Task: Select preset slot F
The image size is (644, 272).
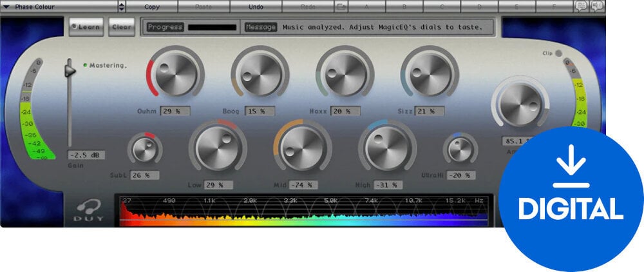Action: 554,6
